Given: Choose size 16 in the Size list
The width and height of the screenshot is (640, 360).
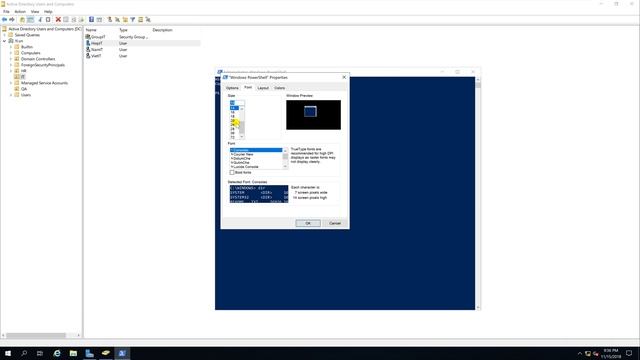Looking at the screenshot, I should click(x=234, y=112).
